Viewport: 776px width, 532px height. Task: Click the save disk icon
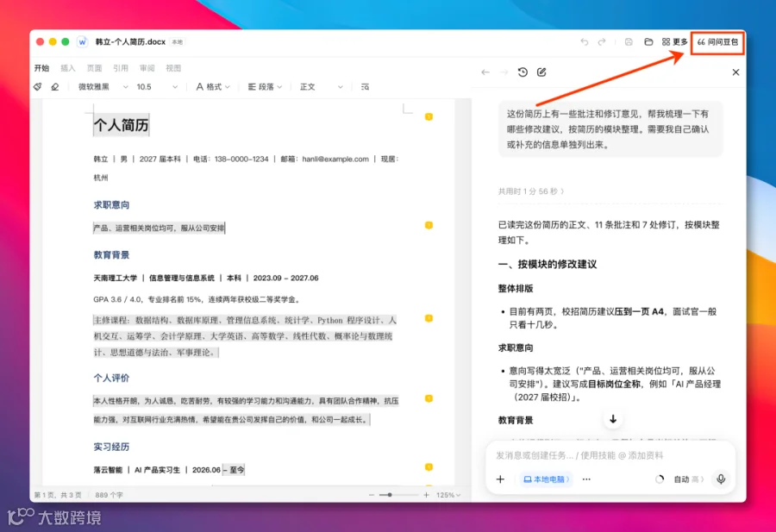[x=629, y=42]
